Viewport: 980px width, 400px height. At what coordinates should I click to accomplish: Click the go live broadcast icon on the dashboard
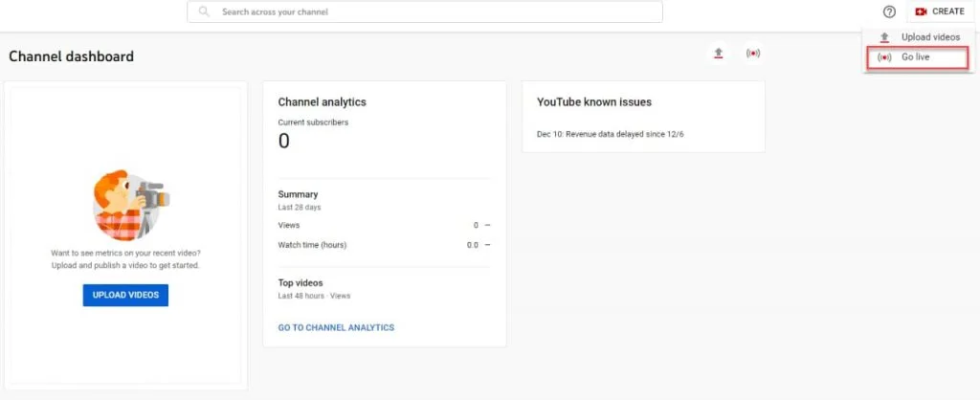point(753,54)
